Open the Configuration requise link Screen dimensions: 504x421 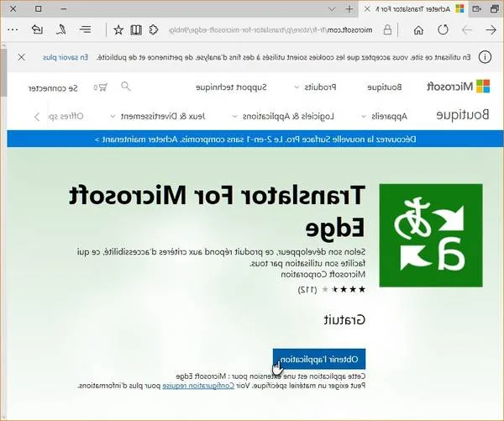pyautogui.click(x=198, y=386)
